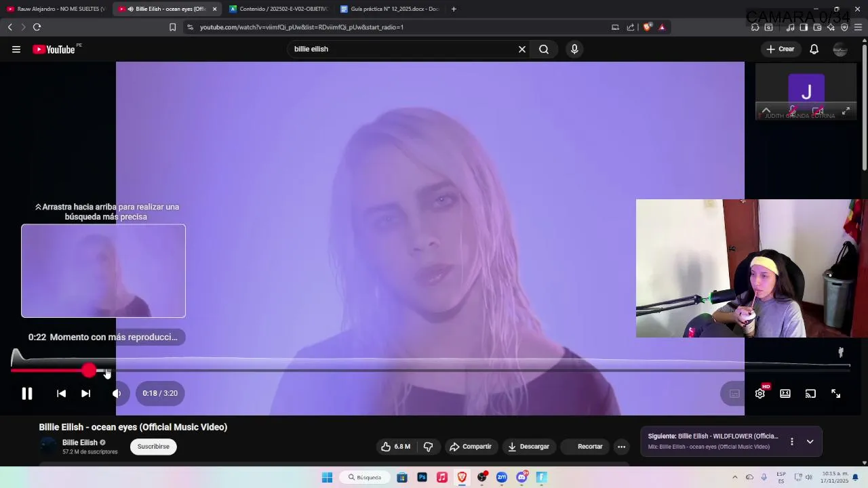
Task: Click the seek preview thumbnail
Action: (x=103, y=271)
